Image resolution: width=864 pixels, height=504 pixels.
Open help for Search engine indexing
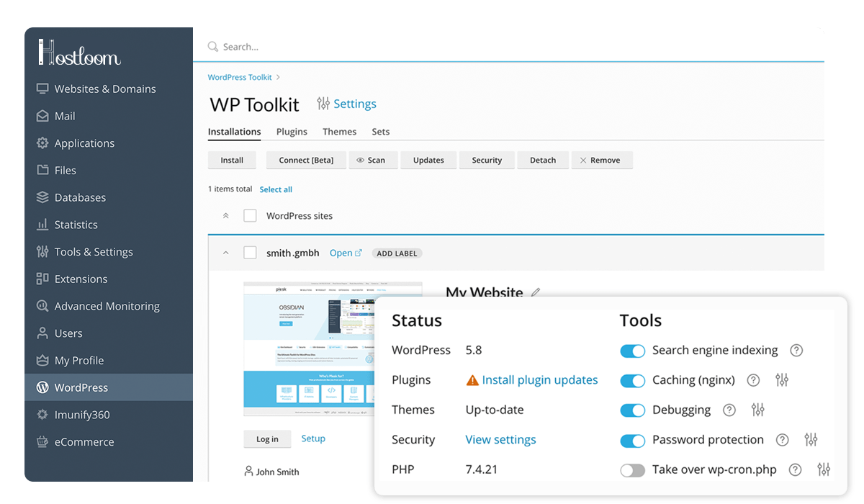coord(796,351)
